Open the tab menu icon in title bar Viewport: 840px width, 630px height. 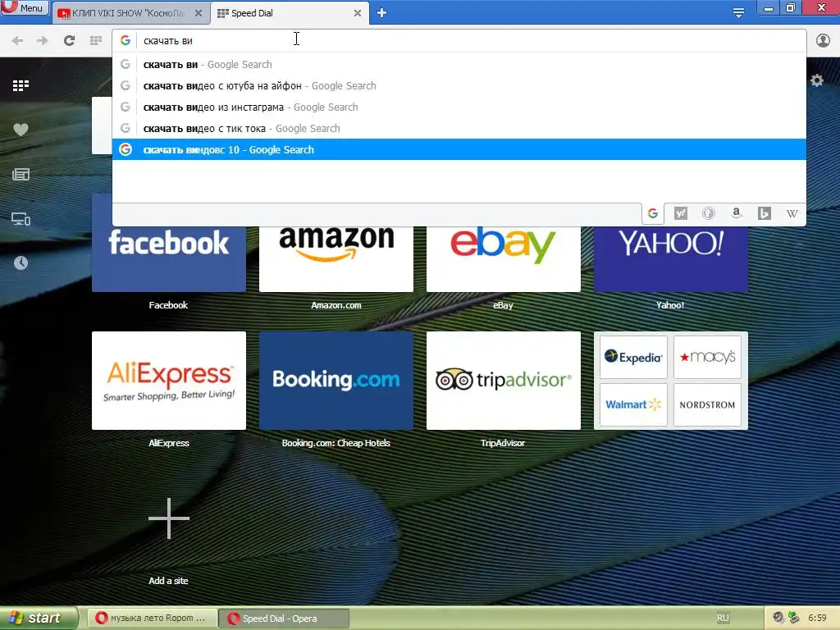pyautogui.click(x=738, y=12)
